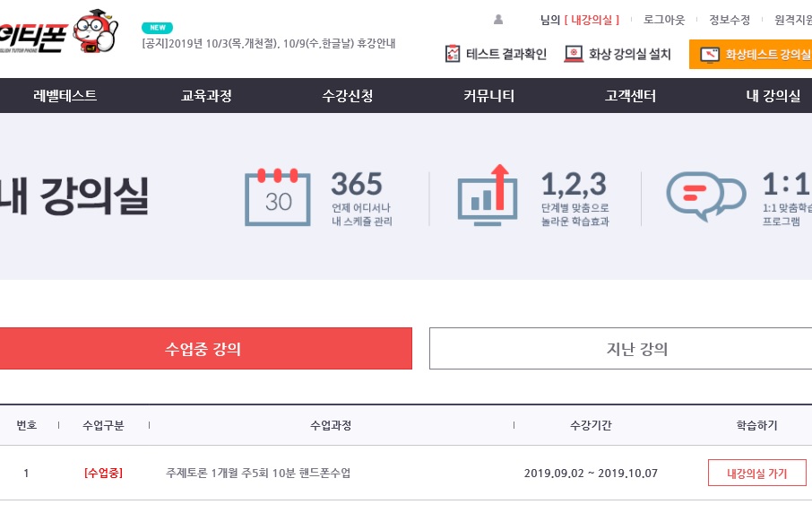The width and height of the screenshot is (812, 513).
Task: Open the 고객센터 menu
Action: pos(631,96)
